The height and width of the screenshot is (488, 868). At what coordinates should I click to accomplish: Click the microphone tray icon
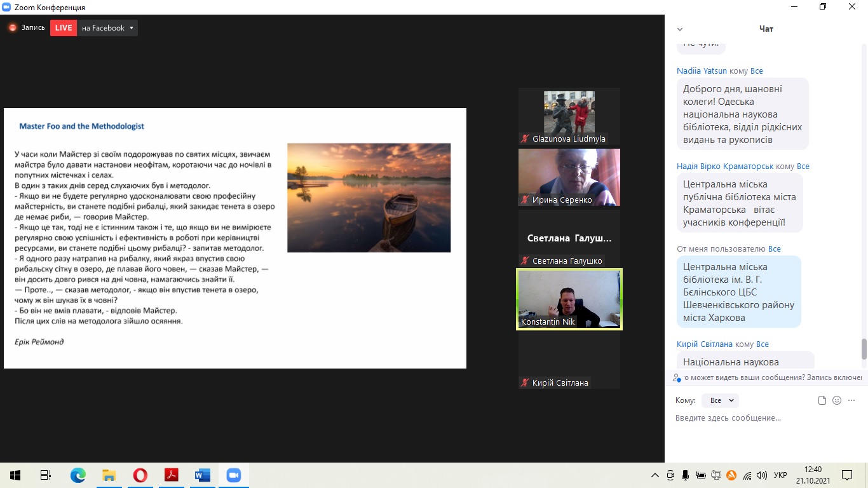tap(686, 475)
